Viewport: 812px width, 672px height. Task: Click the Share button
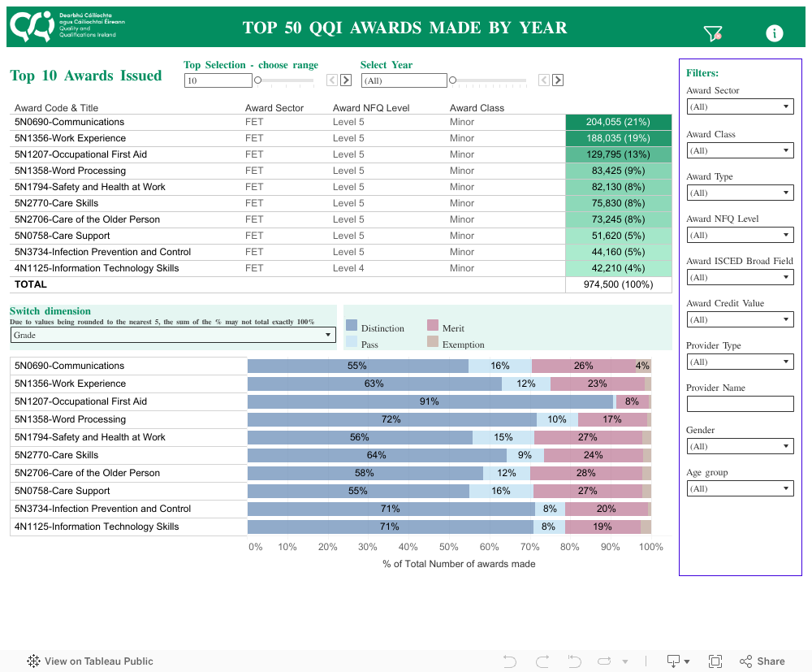[762, 661]
